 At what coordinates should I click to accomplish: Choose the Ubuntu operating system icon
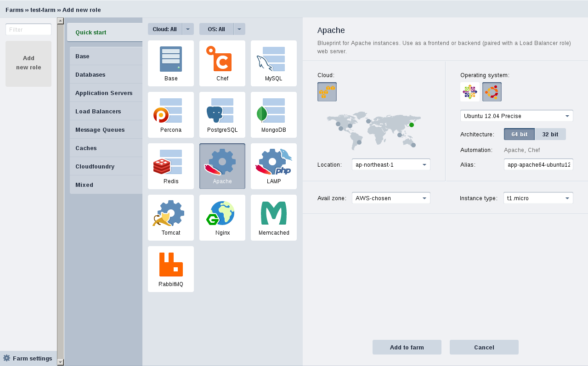[x=492, y=92]
